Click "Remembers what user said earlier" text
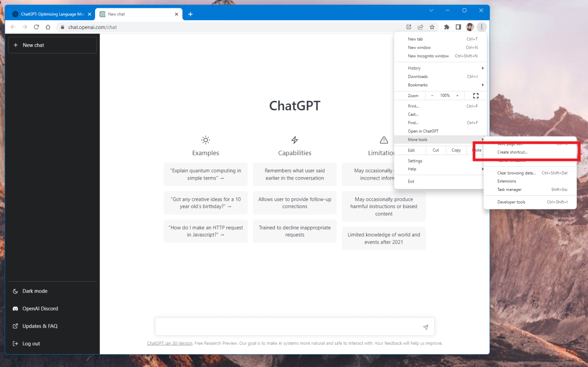 [x=295, y=174]
